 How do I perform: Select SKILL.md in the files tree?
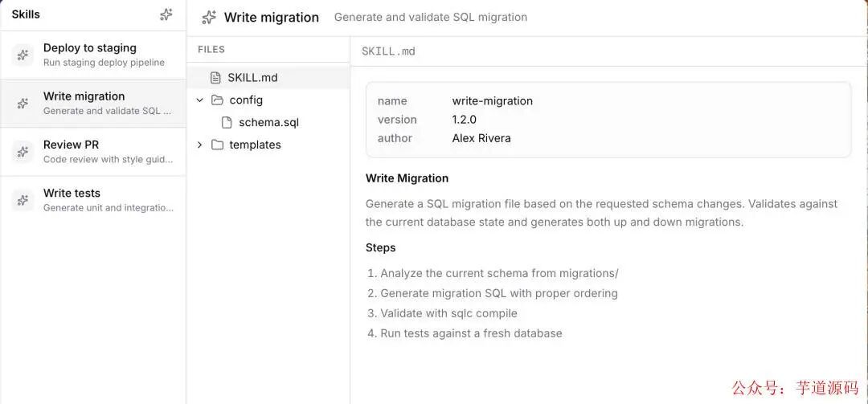pyautogui.click(x=268, y=77)
